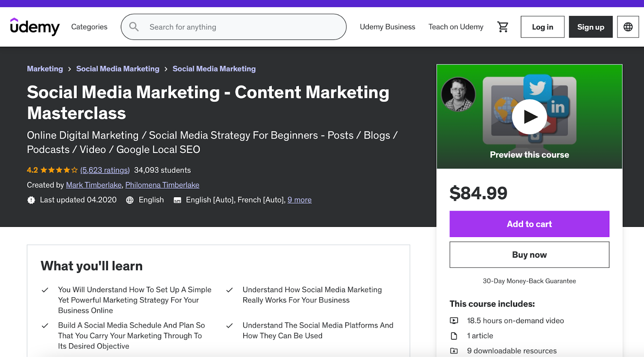Image resolution: width=644 pixels, height=357 pixels.
Task: Open Mark Timberlake's instructor profile
Action: tap(94, 185)
